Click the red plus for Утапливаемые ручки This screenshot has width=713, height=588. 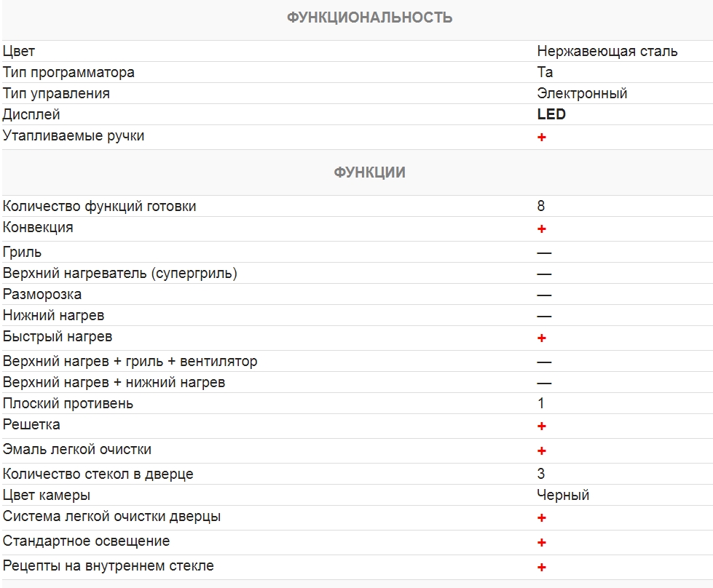[542, 137]
